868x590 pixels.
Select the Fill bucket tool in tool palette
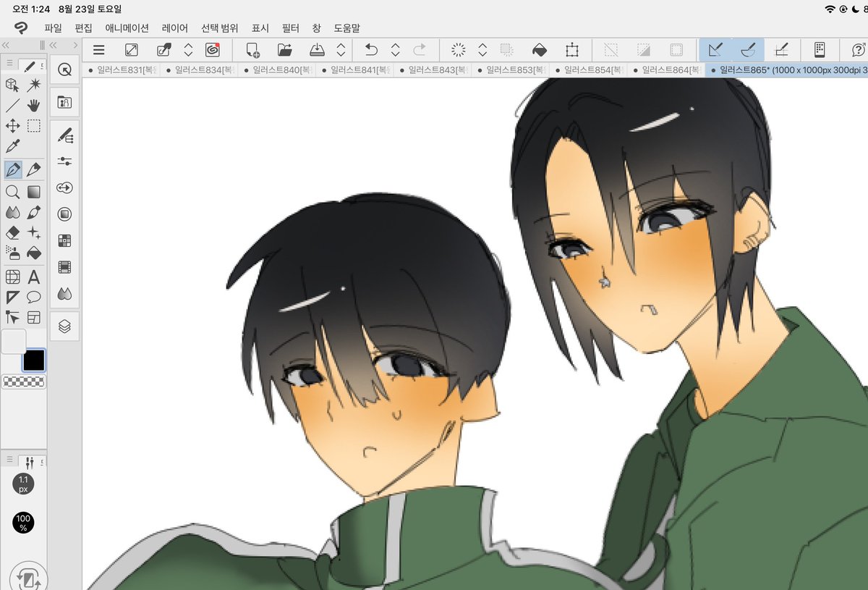[33, 253]
